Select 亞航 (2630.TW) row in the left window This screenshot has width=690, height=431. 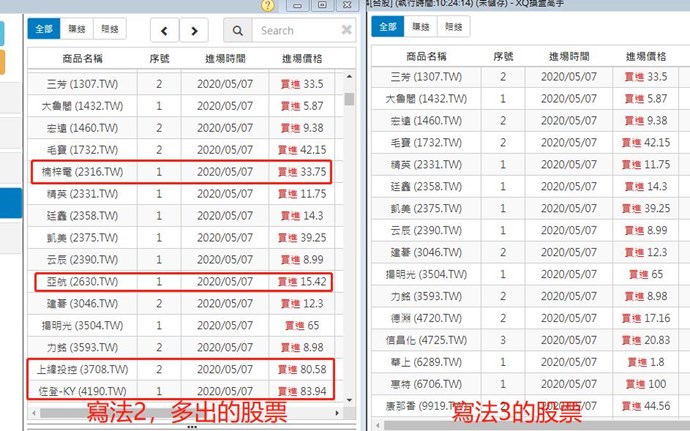(x=183, y=282)
